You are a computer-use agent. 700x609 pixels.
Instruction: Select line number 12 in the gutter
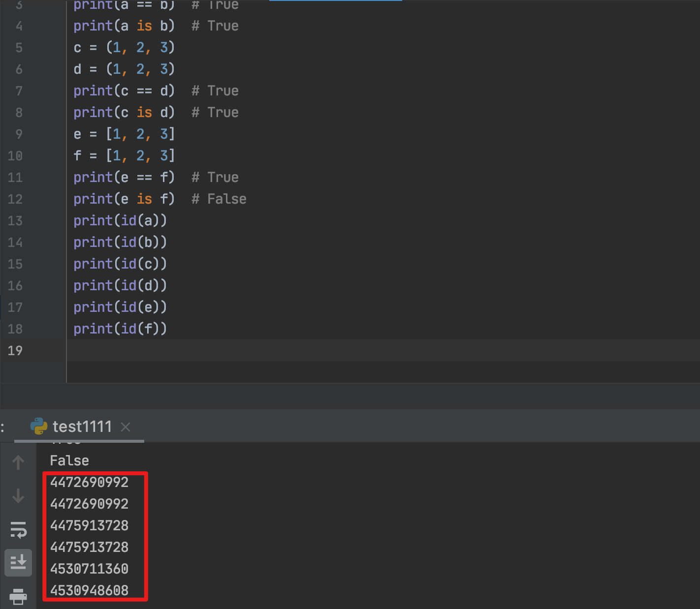coord(15,199)
